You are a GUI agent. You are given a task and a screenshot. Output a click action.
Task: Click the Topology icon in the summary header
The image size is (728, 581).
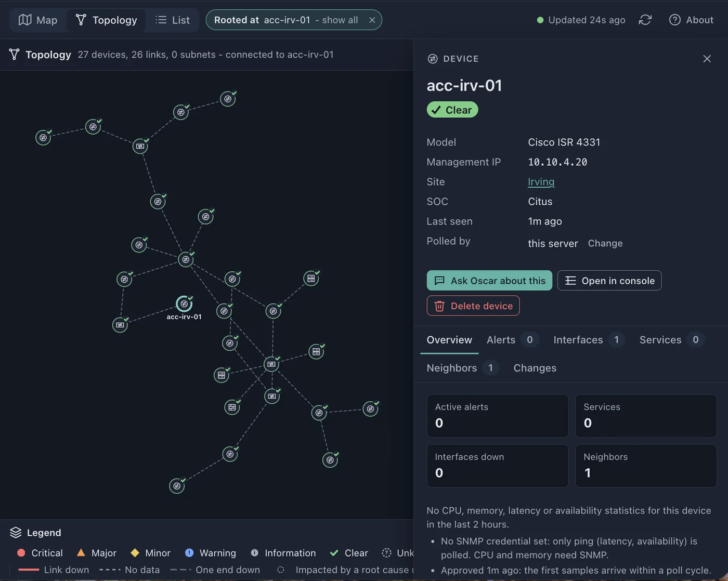[14, 55]
